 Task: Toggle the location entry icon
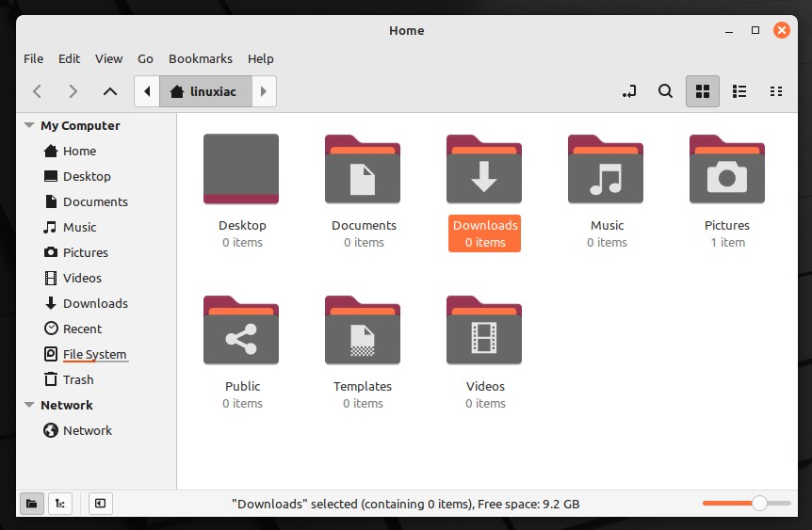(629, 91)
